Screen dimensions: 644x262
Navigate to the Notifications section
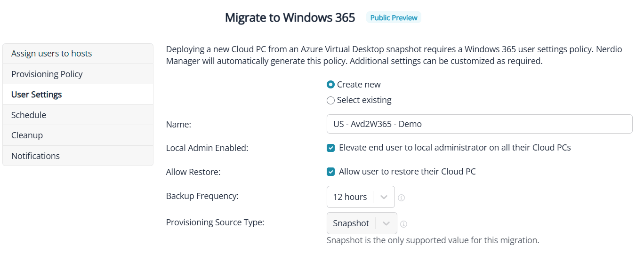(x=78, y=156)
